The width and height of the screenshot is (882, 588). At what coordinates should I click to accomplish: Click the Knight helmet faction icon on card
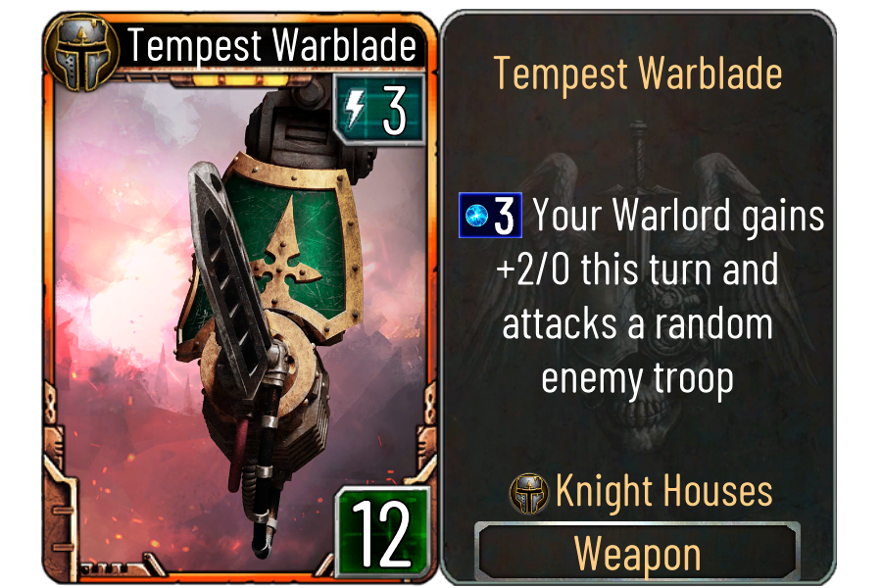82,52
